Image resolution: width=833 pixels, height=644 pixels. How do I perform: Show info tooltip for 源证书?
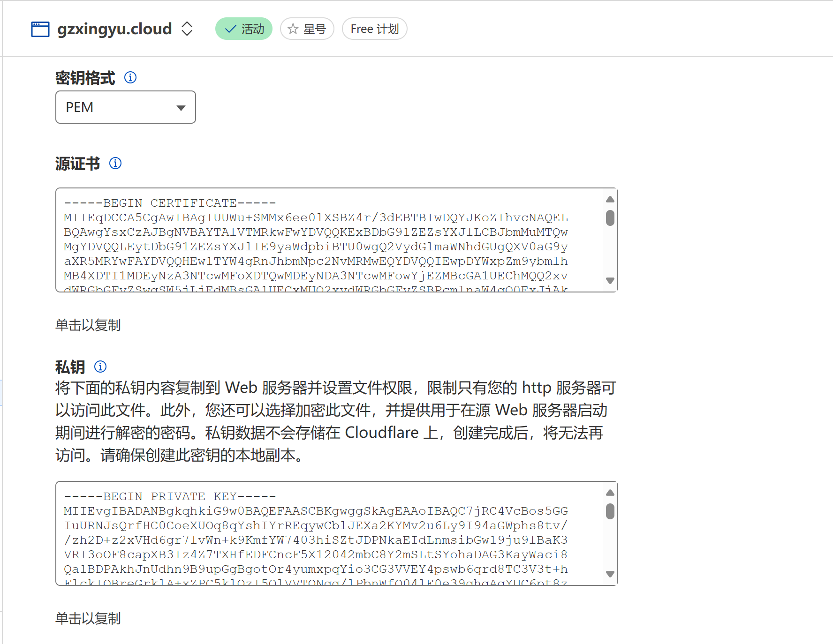tap(115, 163)
